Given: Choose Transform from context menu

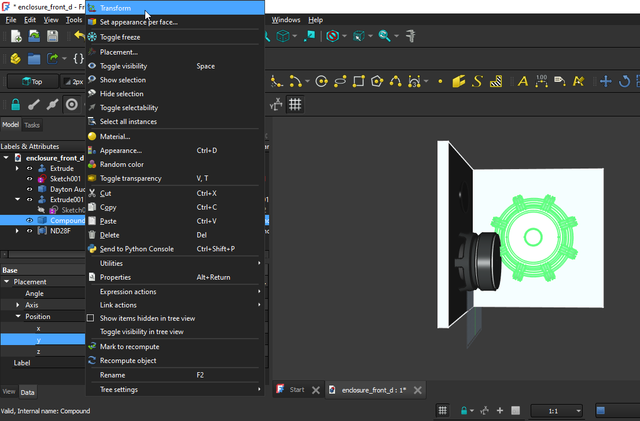Looking at the screenshot, I should (x=174, y=8).
